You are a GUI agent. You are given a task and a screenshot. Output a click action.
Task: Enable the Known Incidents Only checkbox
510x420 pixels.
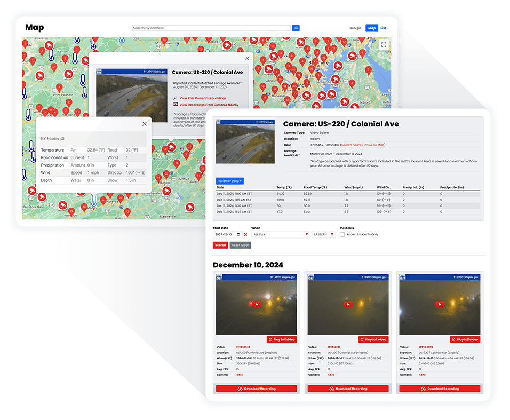(x=342, y=235)
